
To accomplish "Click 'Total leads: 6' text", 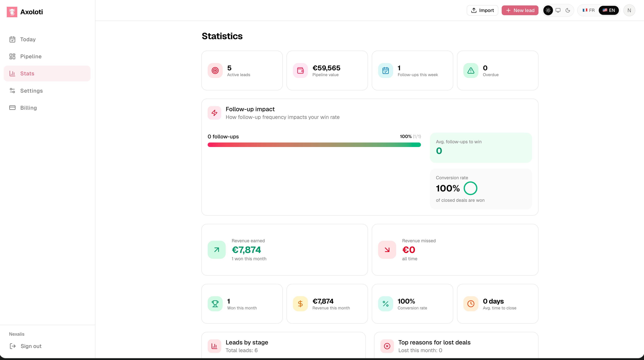I will coord(241,350).
